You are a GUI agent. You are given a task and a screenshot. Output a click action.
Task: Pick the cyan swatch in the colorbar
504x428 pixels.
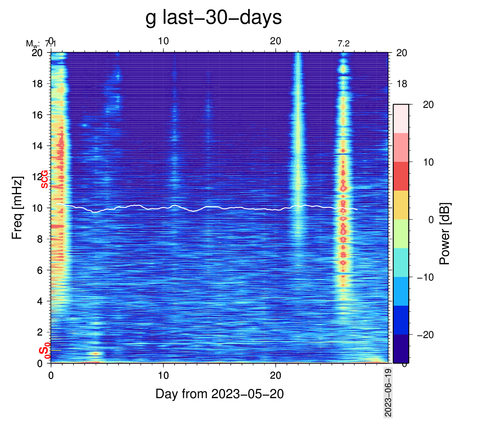401,263
